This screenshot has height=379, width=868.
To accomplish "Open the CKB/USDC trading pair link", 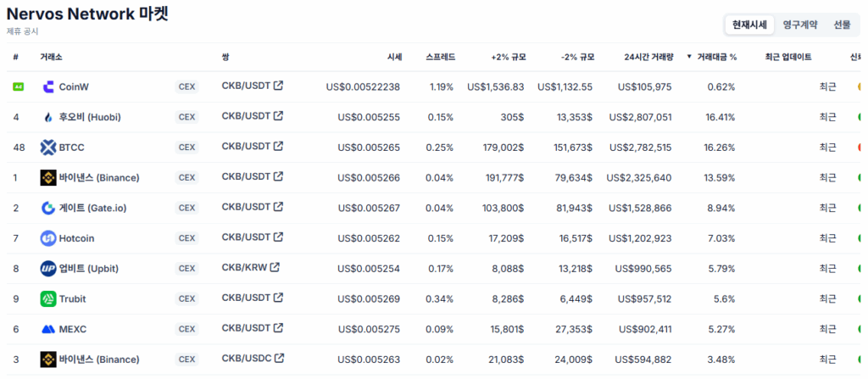I will (x=247, y=358).
